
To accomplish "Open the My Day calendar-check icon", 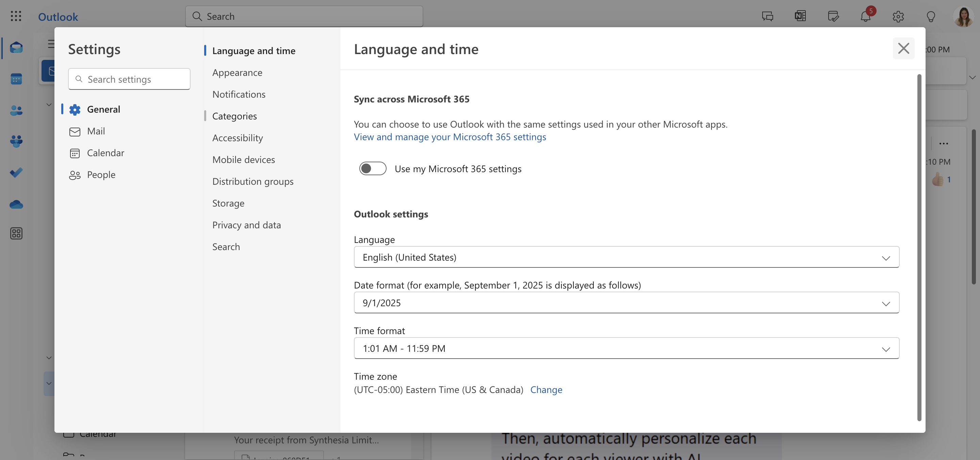I will (x=833, y=16).
